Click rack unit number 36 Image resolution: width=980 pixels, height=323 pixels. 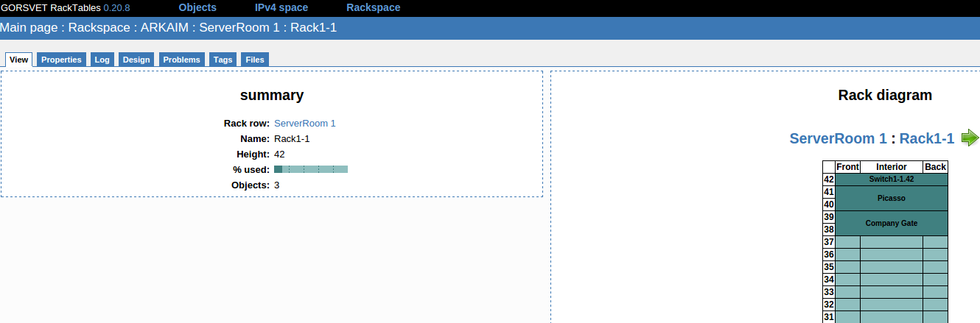point(829,255)
